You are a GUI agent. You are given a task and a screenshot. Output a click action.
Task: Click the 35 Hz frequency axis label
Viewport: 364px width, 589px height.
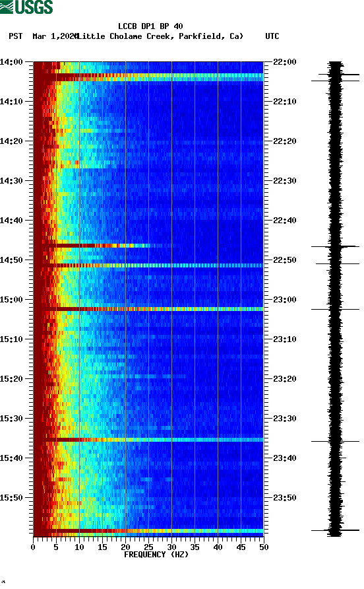pos(195,547)
